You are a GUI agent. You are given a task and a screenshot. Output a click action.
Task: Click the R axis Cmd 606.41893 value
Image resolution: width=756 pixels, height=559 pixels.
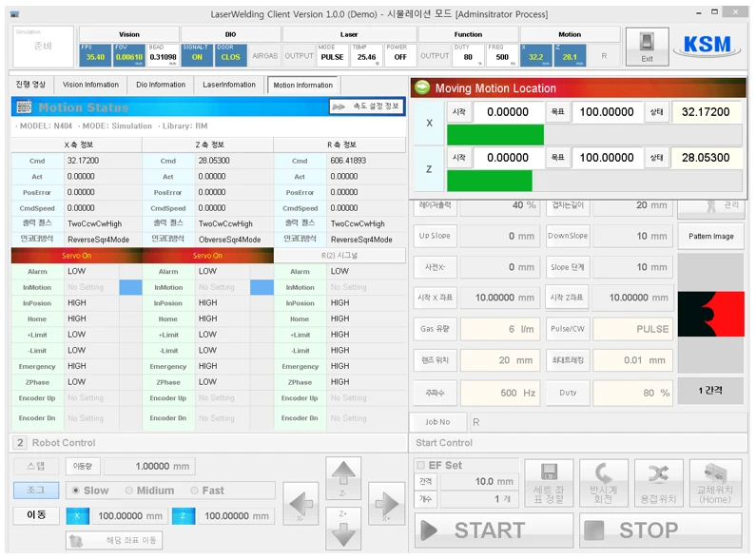click(365, 161)
